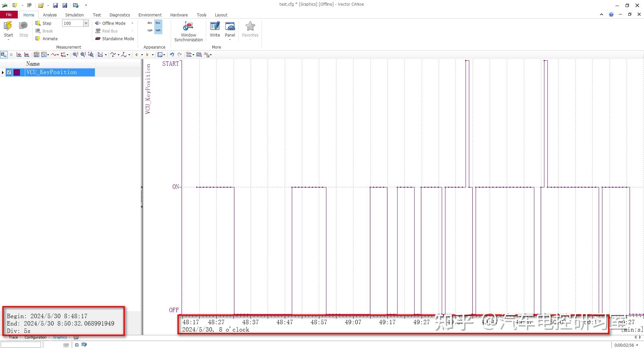Screen dimensions: 644x348
Task: Select hex number display format
Action: (x=158, y=23)
